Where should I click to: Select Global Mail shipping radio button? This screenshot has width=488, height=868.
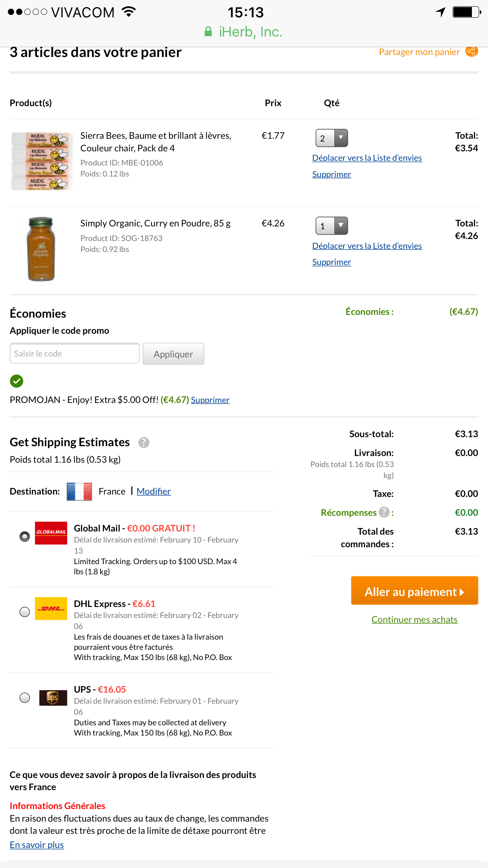coord(25,536)
